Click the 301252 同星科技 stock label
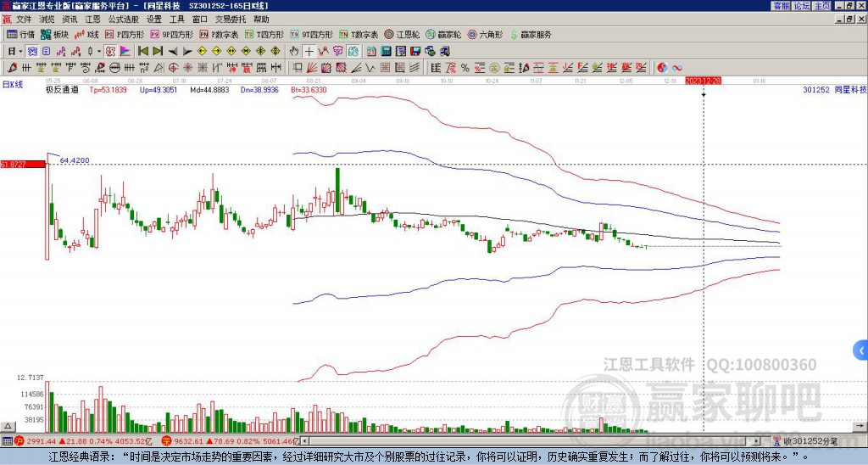 [x=834, y=89]
